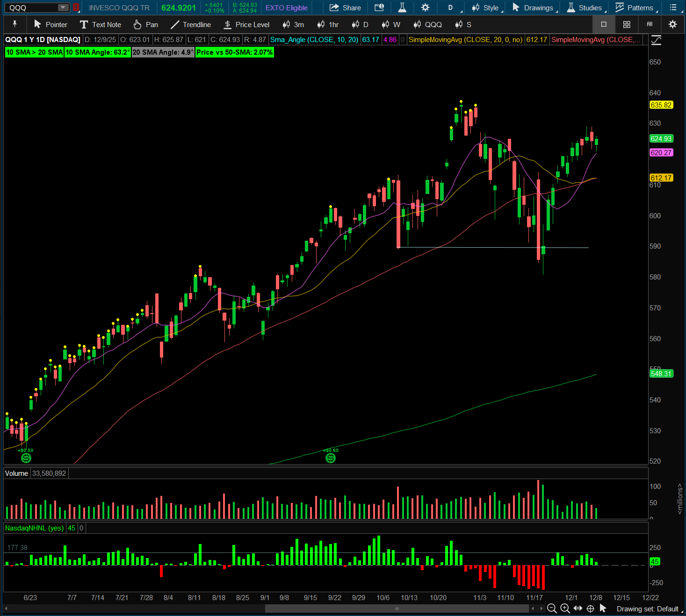Click the pointer cursor icon at chart bottom
Viewport: 686px width, 616px height.
coord(603,609)
